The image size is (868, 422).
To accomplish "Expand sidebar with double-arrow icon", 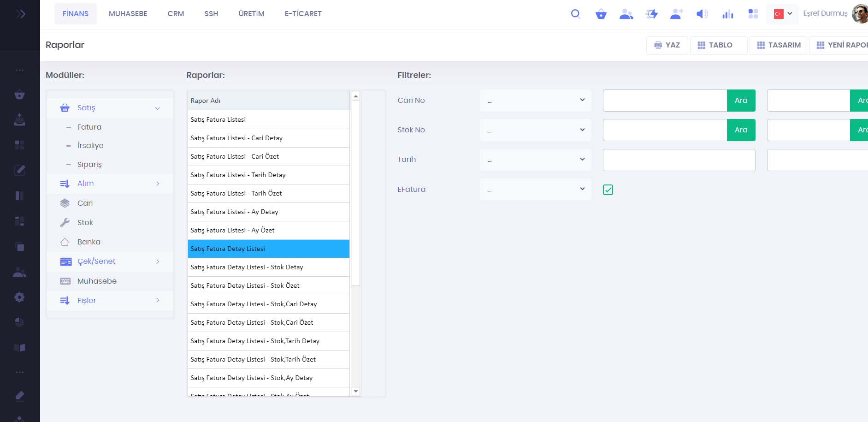I will click(20, 14).
